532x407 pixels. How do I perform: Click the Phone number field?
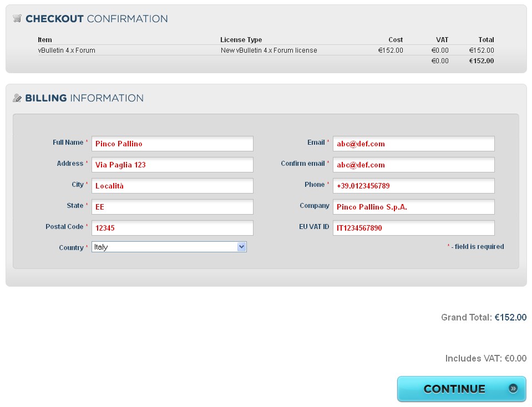click(413, 186)
